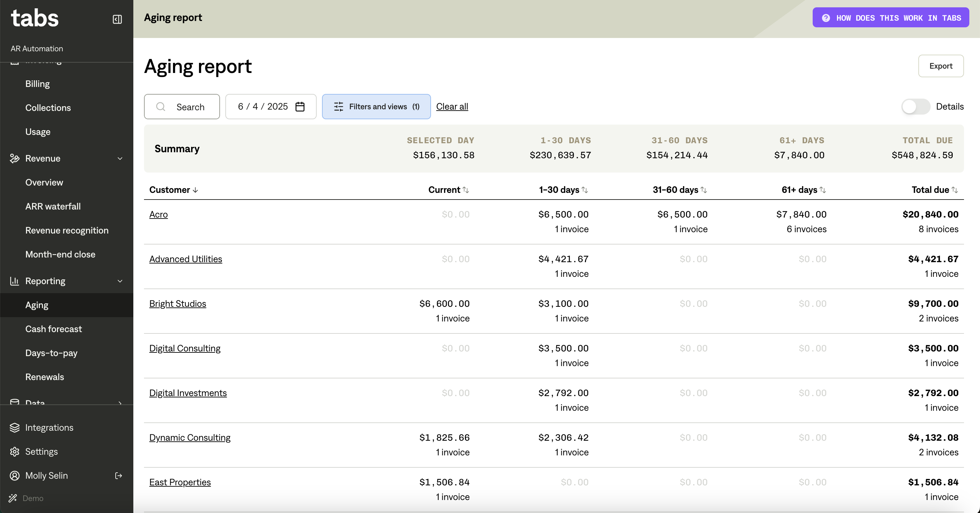Open the calendar date picker icon
This screenshot has height=513, width=980.
pyautogui.click(x=300, y=107)
